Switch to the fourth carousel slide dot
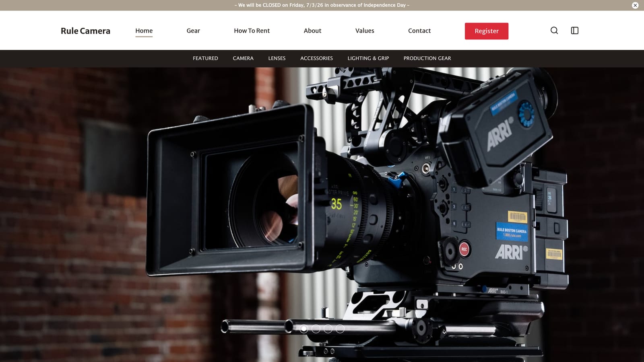Viewport: 644px width, 362px height. tap(340, 329)
